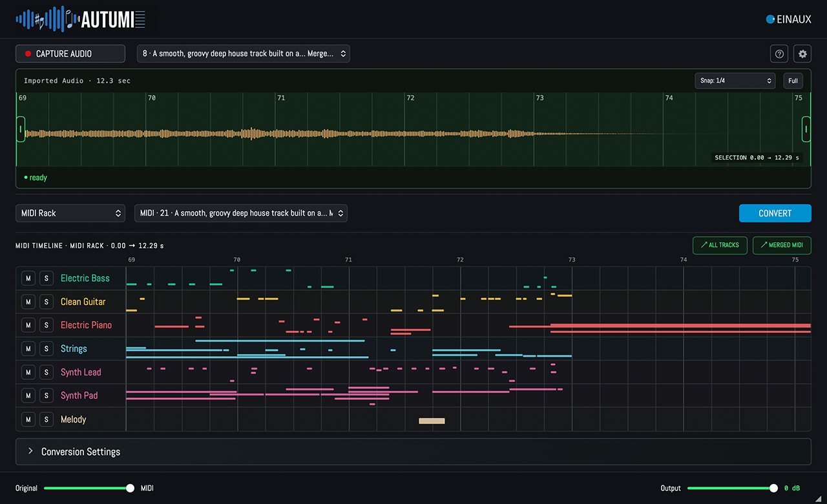Select the tan Melody note block

click(432, 421)
